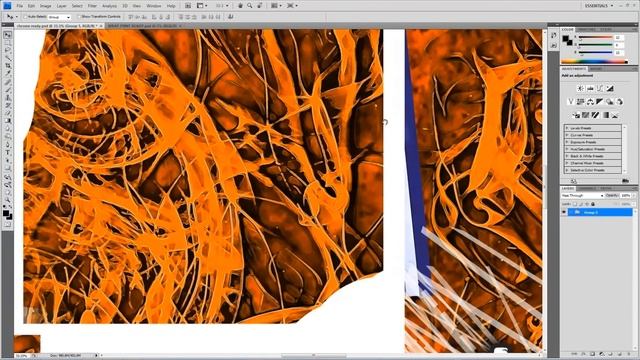Open the Pass Through blend mode dropdown
This screenshot has height=360, width=640.
pos(582,196)
